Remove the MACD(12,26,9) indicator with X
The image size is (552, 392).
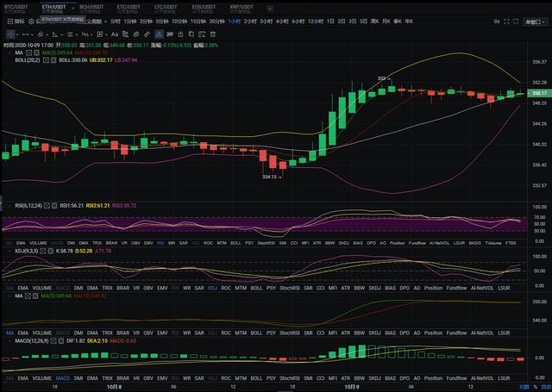pyautogui.click(x=61, y=341)
